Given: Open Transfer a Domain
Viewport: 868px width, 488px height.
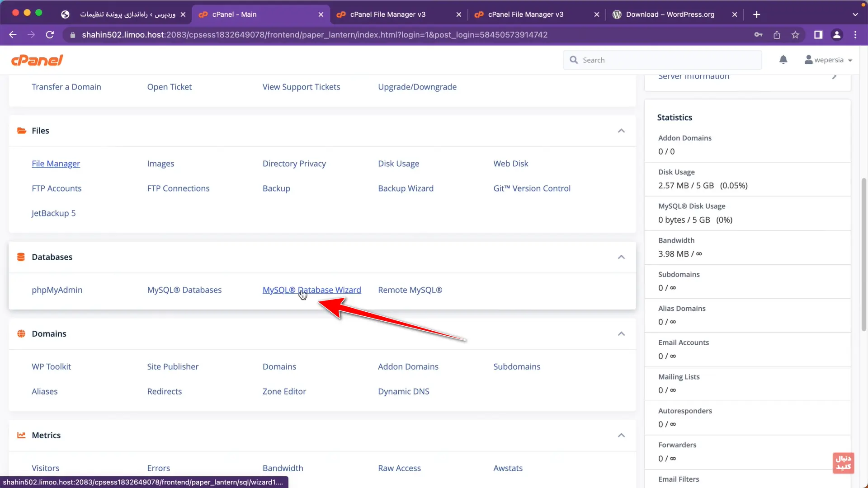Looking at the screenshot, I should pyautogui.click(x=66, y=87).
